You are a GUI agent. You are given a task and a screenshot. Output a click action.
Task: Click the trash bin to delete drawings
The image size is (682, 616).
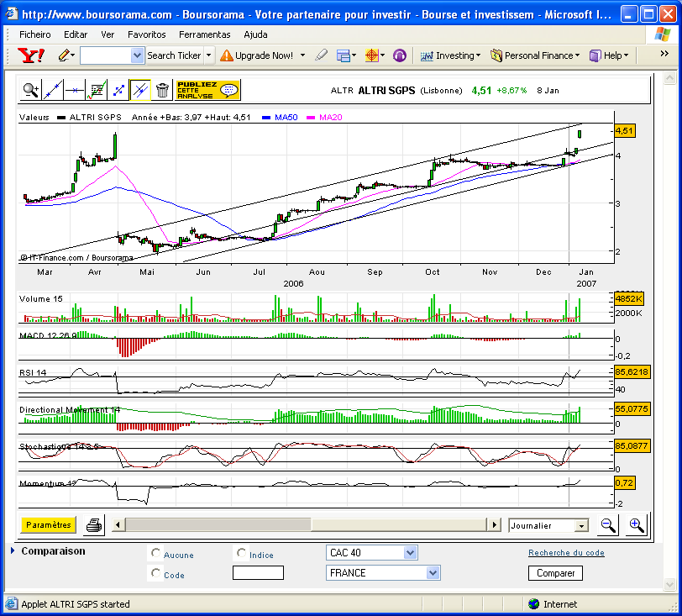coord(162,90)
